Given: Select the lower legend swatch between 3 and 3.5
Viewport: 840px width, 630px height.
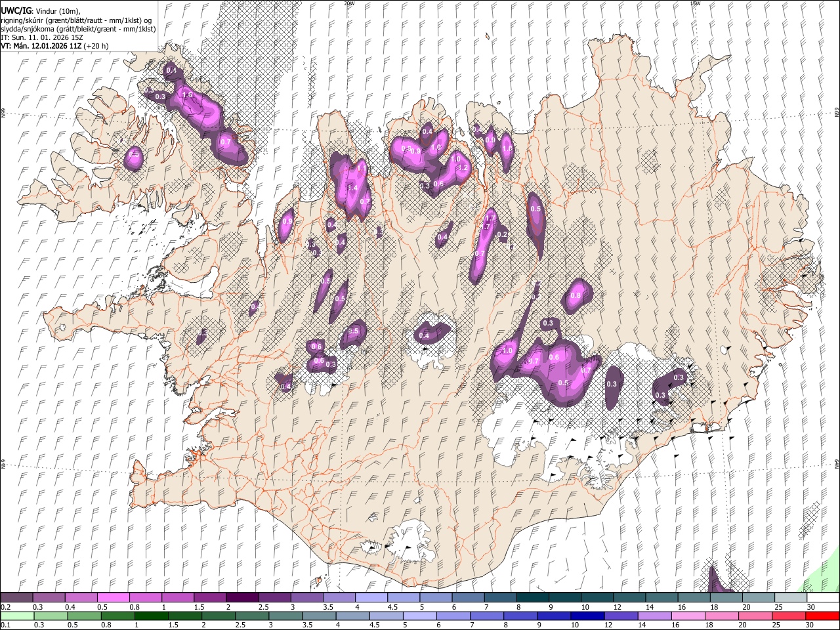Looking at the screenshot, I should tap(284, 616).
